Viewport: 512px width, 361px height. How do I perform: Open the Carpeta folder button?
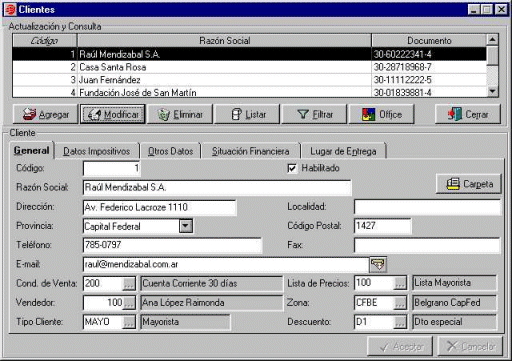pyautogui.click(x=469, y=184)
